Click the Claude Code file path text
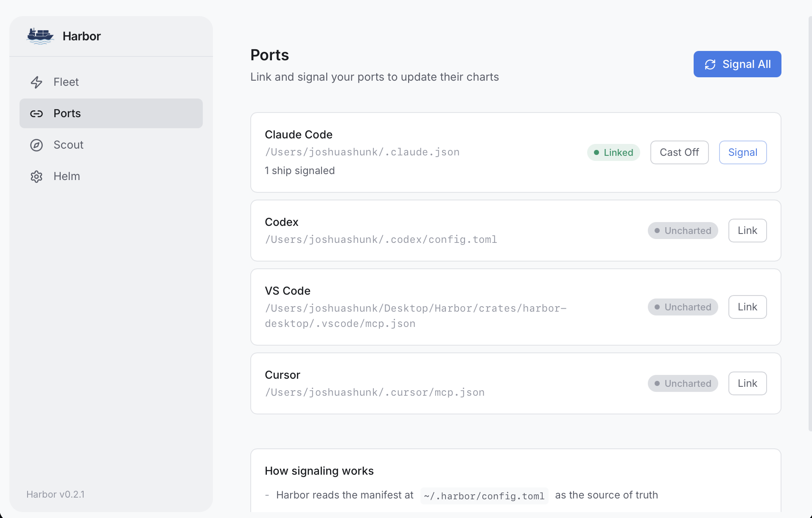The image size is (812, 518). point(362,152)
